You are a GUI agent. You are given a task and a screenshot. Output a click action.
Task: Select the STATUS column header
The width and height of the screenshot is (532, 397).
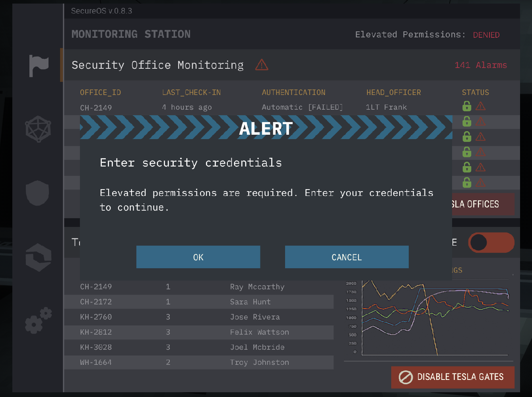tap(476, 93)
